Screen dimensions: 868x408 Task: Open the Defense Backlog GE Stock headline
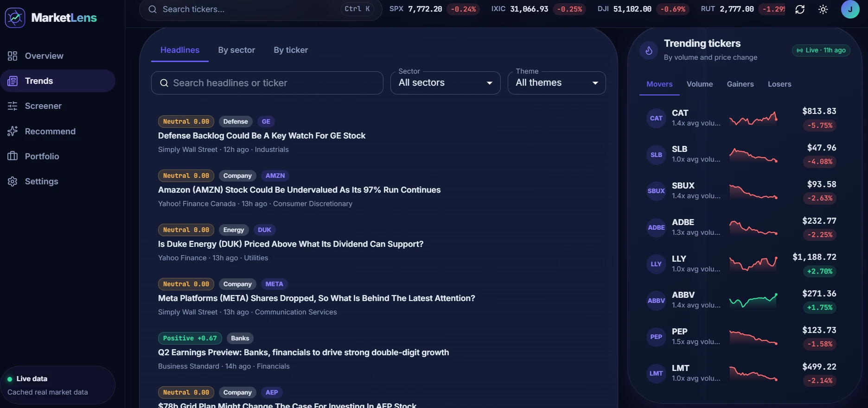point(262,136)
